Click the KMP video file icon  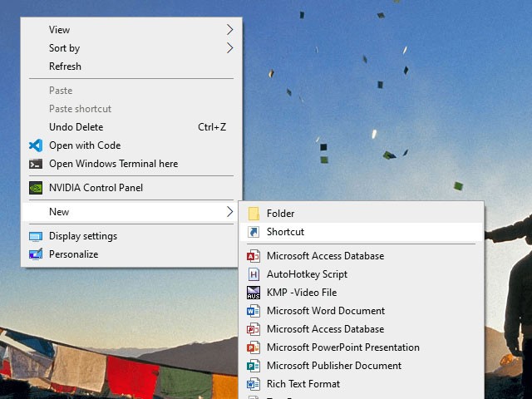pyautogui.click(x=254, y=293)
